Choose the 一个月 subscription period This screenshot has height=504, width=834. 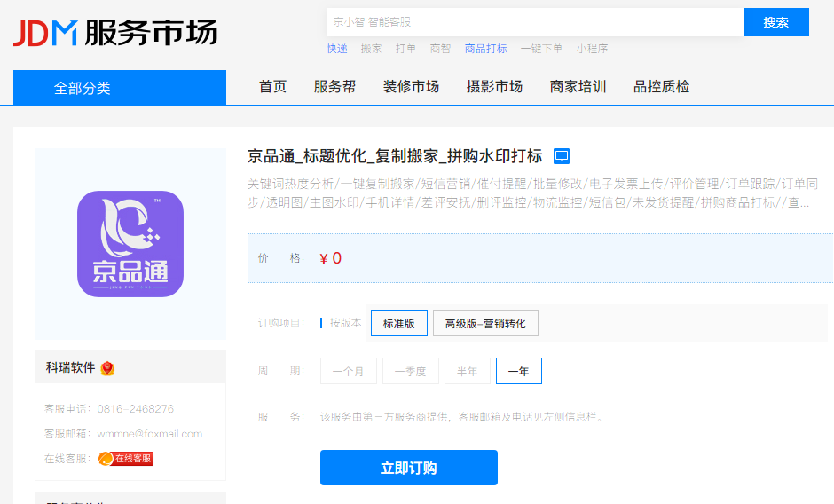[349, 371]
